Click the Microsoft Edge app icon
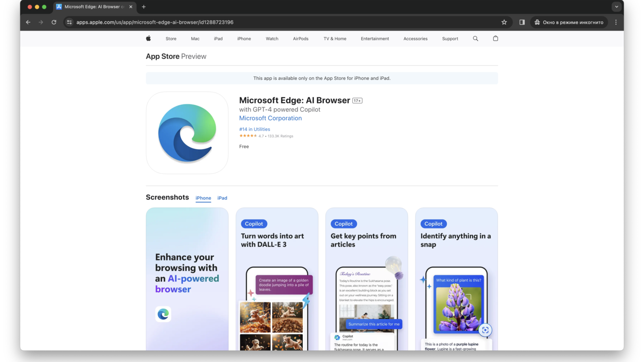Image resolution: width=644 pixels, height=362 pixels. point(187,133)
